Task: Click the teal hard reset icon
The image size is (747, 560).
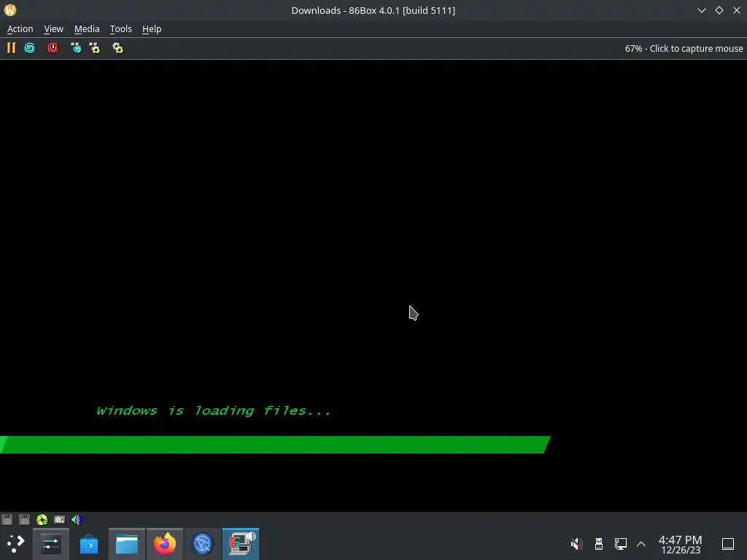Action: coord(29,48)
